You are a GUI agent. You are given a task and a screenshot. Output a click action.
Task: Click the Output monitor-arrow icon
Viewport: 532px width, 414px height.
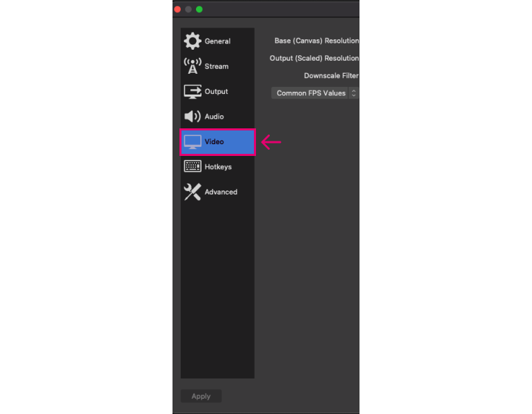[x=193, y=92]
